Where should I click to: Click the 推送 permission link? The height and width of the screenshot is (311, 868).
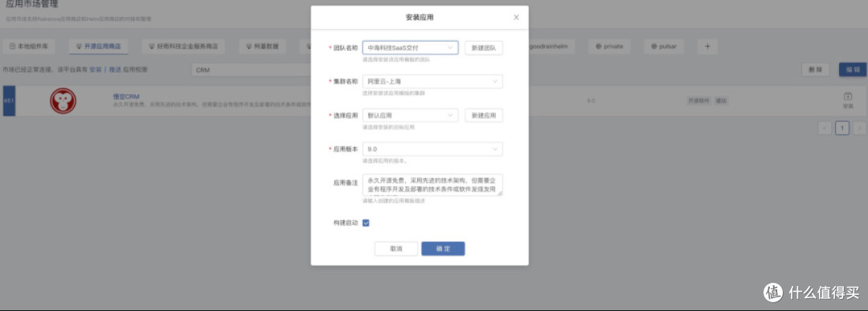point(115,70)
